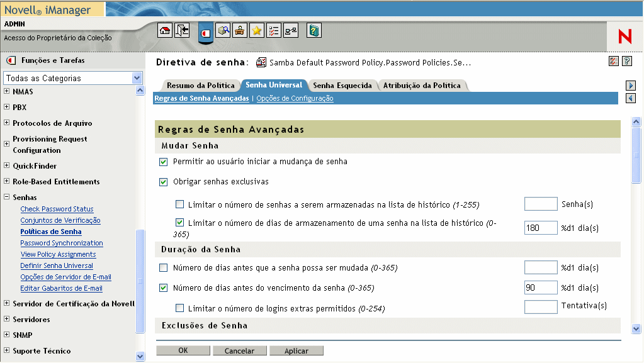Click the Aplicar button
The image size is (644, 363).
pyautogui.click(x=297, y=350)
